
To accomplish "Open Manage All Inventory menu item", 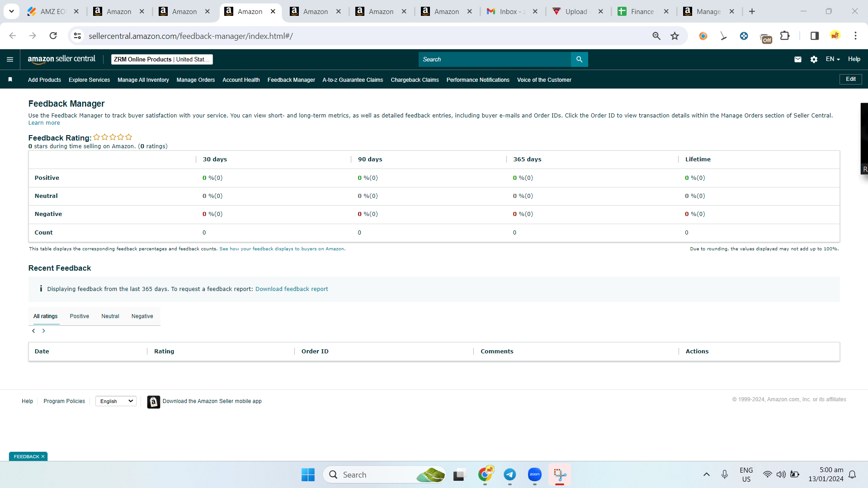I will click(x=143, y=80).
